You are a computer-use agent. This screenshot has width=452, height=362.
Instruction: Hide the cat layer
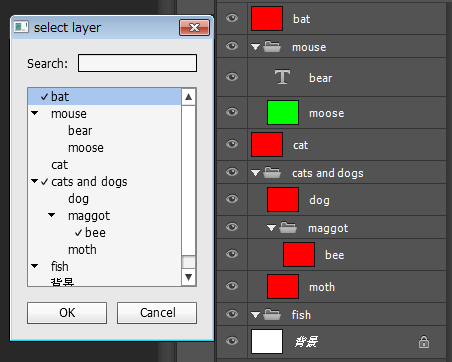232,144
